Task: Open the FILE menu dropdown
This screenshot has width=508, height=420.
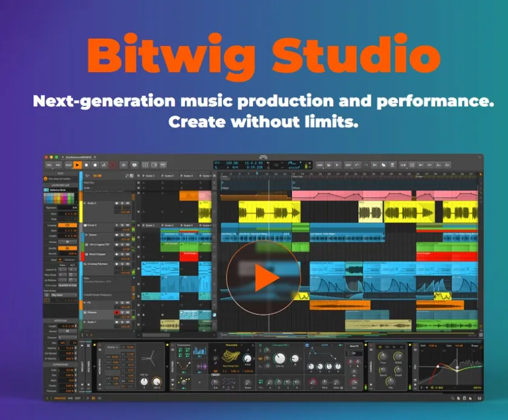Action: pyautogui.click(x=49, y=165)
